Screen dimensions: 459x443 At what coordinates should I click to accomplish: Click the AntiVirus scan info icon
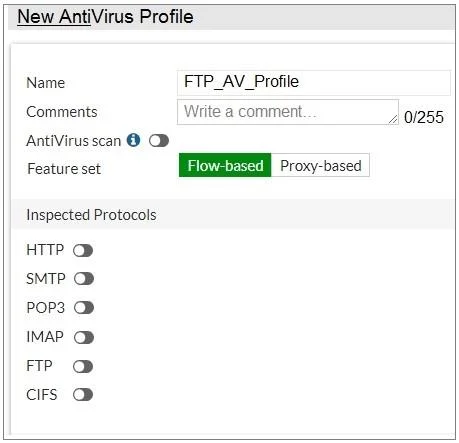coord(133,140)
